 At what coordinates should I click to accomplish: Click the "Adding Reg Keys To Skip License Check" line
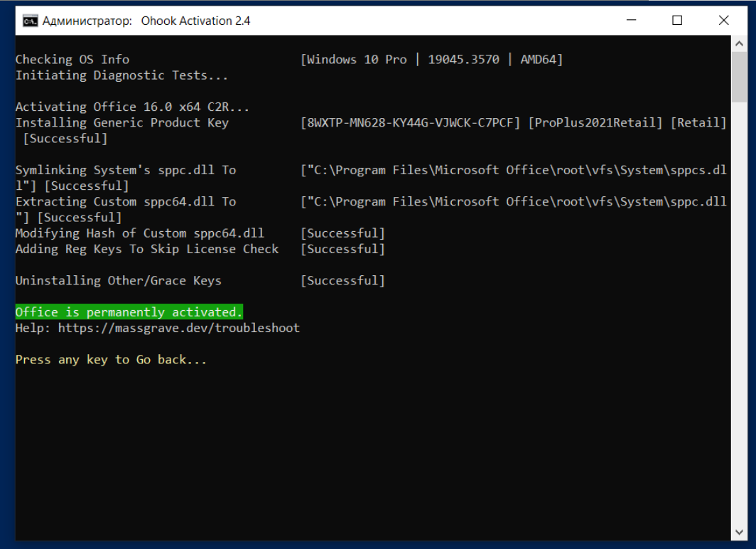[x=147, y=249]
